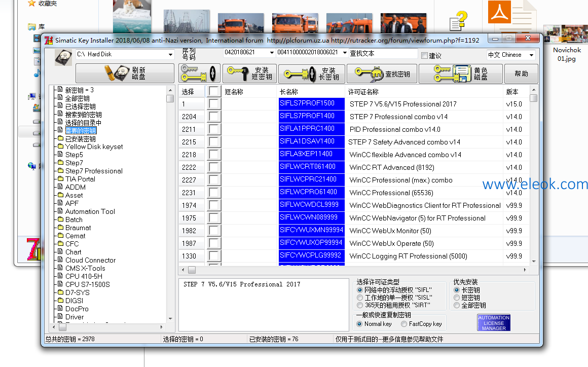Viewport: 588px width, 367px height.
Task: Click the vertical scrollbar of folder tree
Action: [x=170, y=204]
